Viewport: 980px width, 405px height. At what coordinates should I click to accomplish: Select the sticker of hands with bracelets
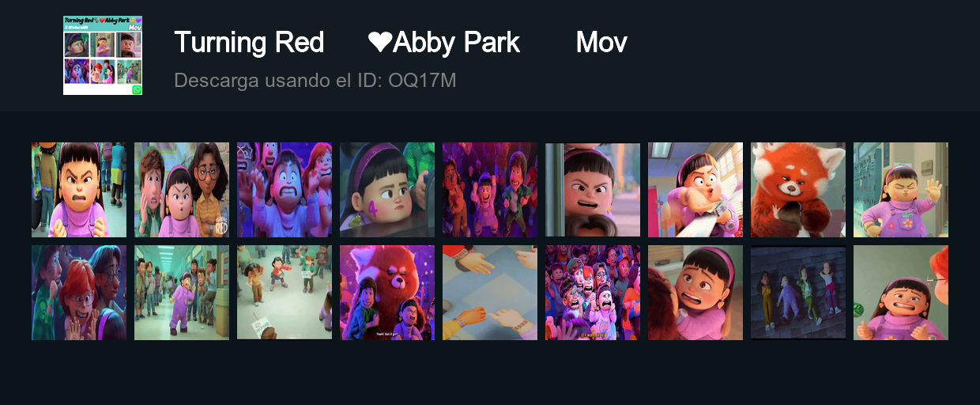[x=490, y=293]
